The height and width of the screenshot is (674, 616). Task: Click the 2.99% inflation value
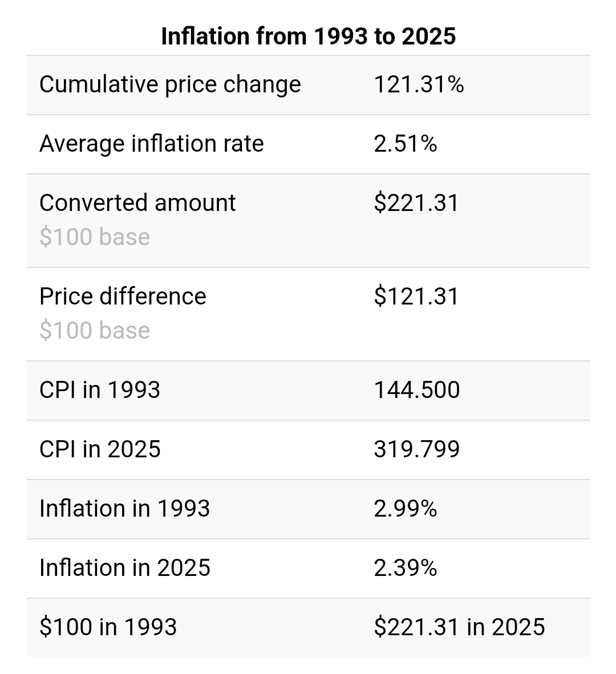[x=405, y=509]
